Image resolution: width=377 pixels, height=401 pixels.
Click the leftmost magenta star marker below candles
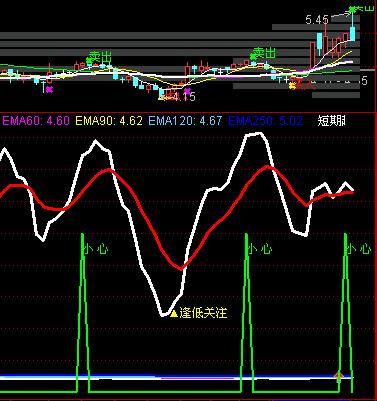point(49,89)
